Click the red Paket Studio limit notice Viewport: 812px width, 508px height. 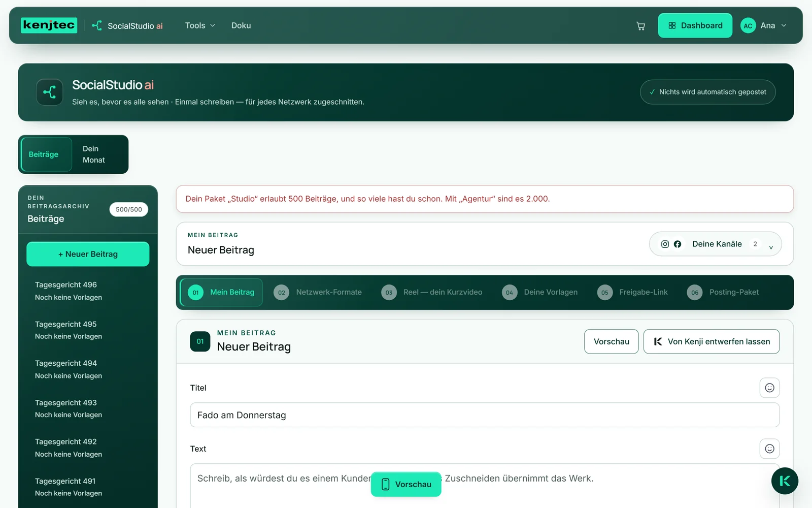(x=485, y=199)
